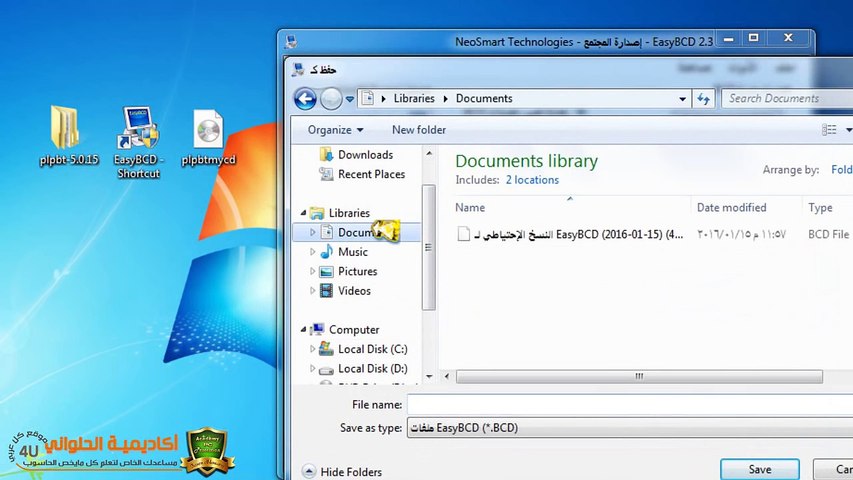Expand the Pictures library node
This screenshot has height=480, width=853.
point(312,272)
